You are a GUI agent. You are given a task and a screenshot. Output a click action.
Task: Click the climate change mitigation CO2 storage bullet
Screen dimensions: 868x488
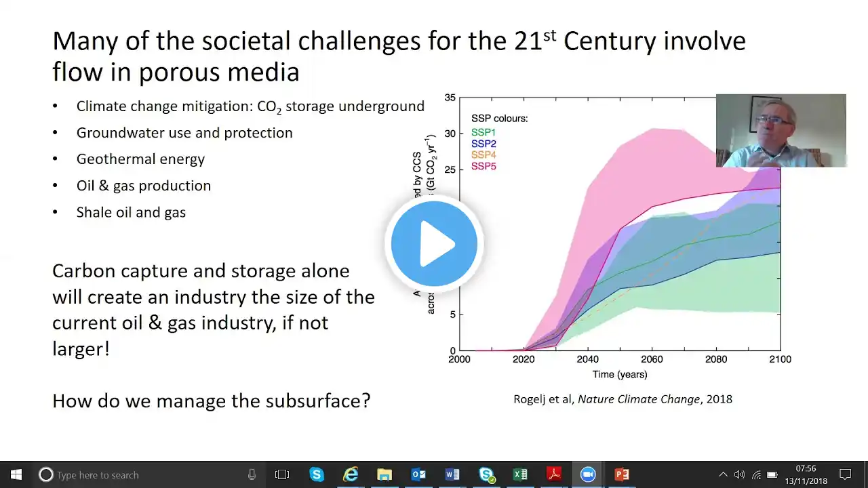tap(250, 106)
